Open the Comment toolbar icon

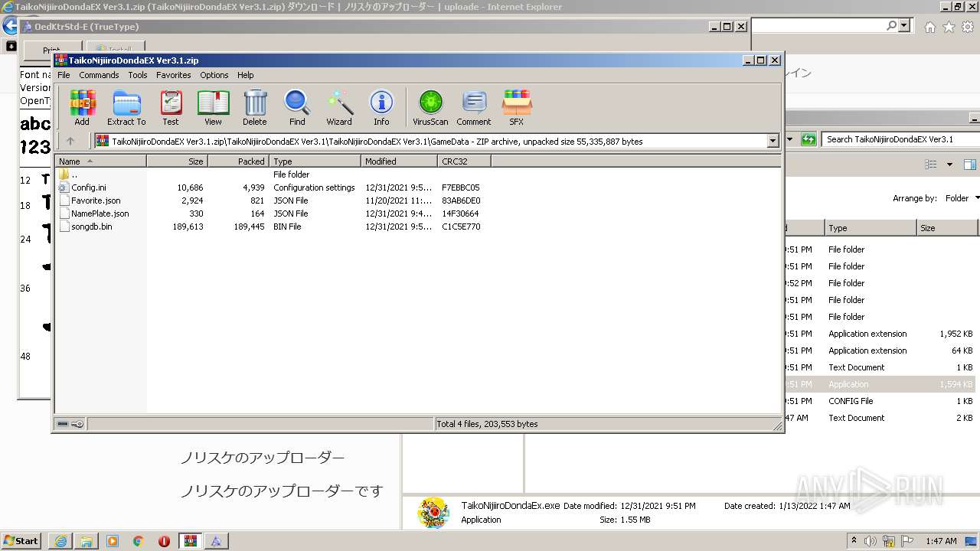[474, 107]
